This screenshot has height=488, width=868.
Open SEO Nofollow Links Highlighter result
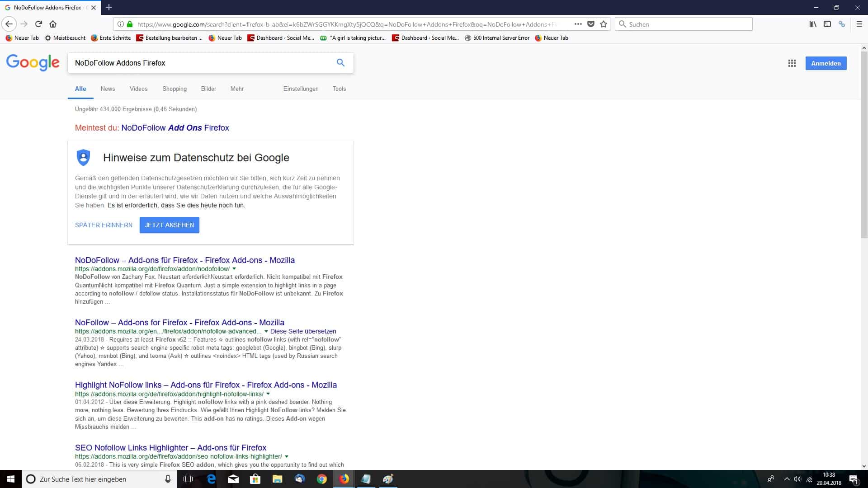coord(170,448)
